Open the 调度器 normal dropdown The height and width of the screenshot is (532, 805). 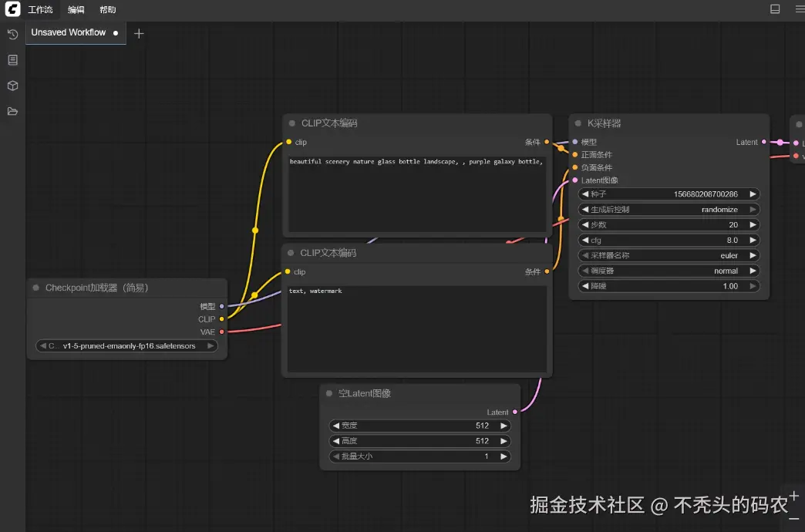(x=669, y=271)
